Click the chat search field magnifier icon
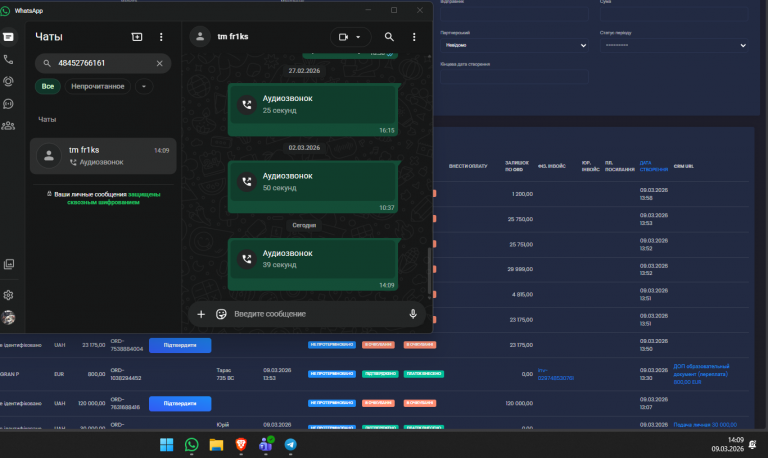768x458 pixels. (x=47, y=63)
